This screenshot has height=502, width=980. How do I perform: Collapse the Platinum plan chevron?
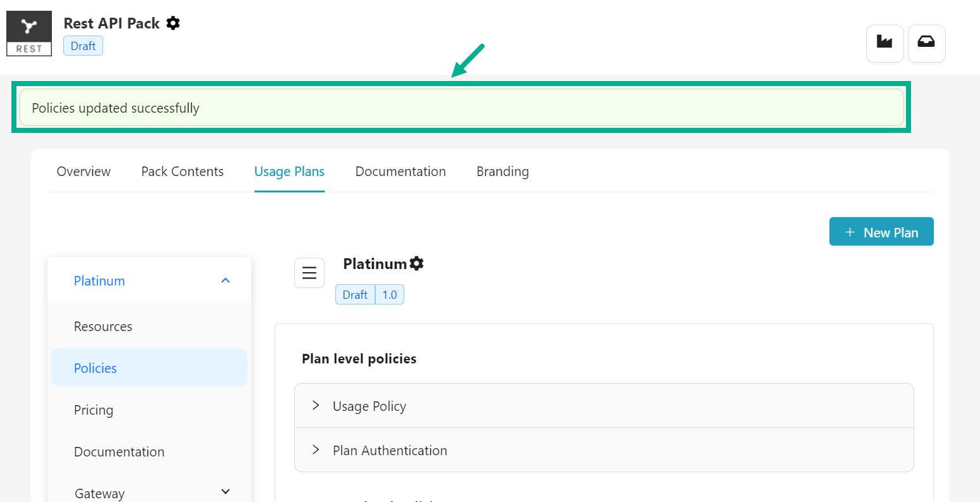(225, 280)
